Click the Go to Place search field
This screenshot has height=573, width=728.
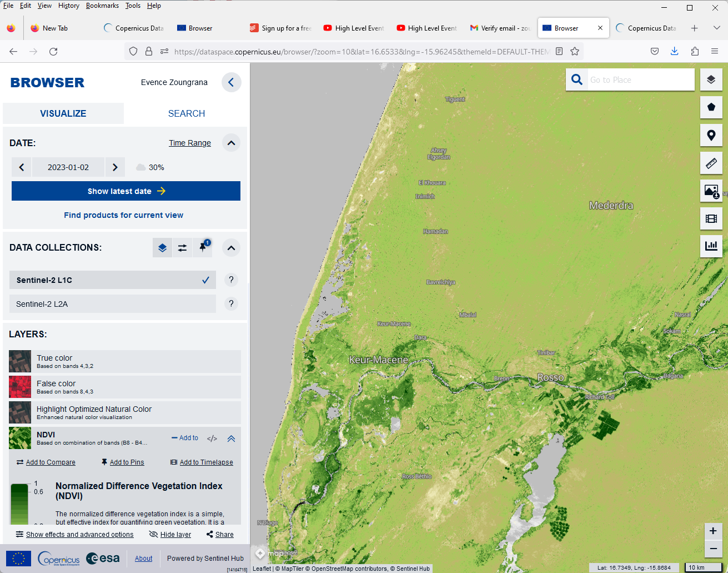[640, 79]
